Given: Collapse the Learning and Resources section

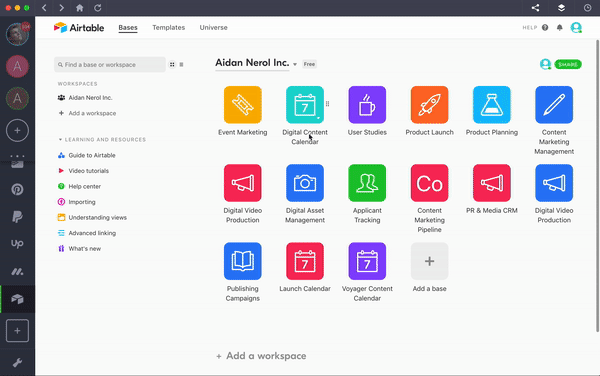Looking at the screenshot, I should pyautogui.click(x=60, y=140).
